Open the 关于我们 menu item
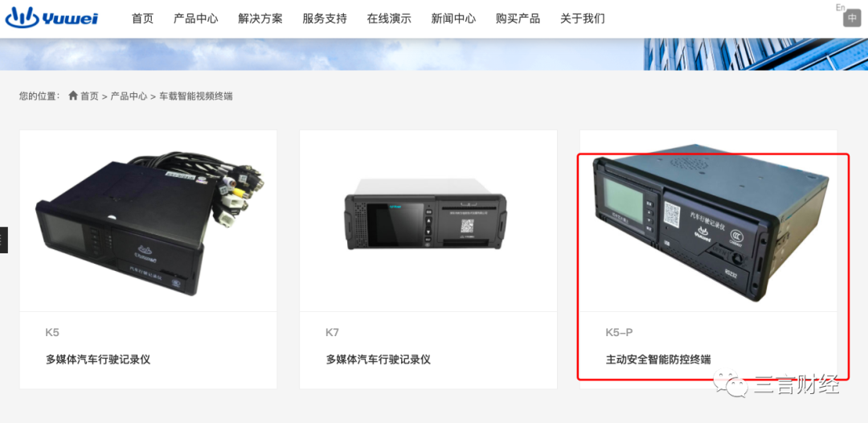Viewport: 868px width, 423px height. 583,18
